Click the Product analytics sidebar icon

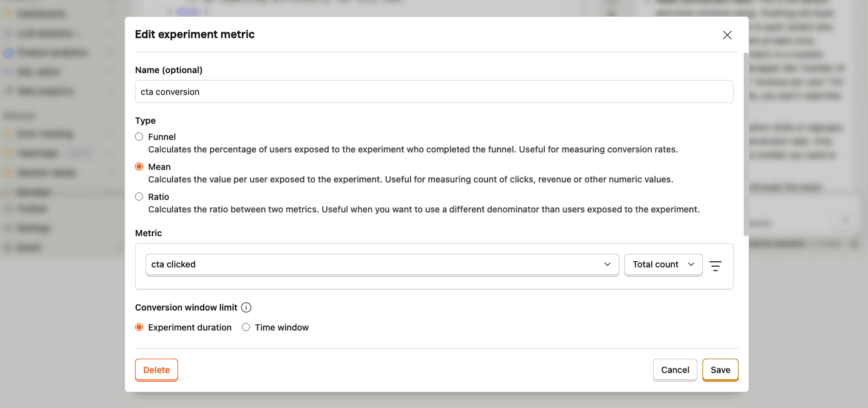click(x=8, y=52)
